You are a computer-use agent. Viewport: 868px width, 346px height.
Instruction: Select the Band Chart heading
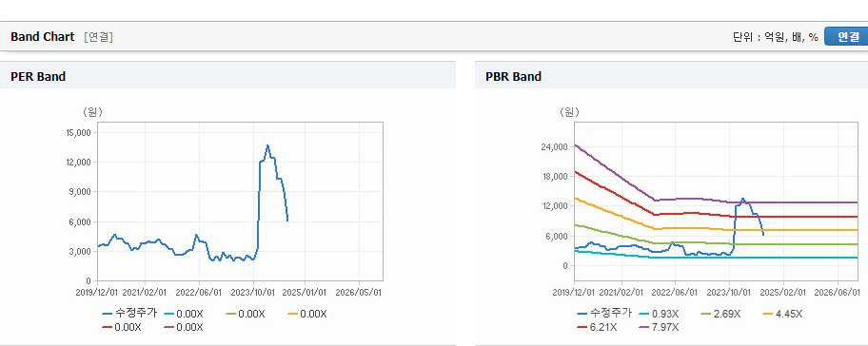coord(42,36)
